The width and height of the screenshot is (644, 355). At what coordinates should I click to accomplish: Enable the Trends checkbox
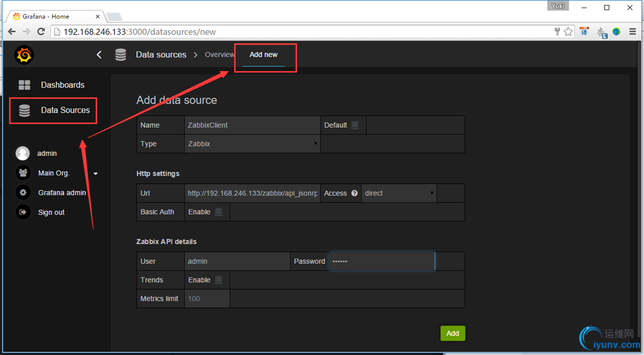[x=218, y=280]
